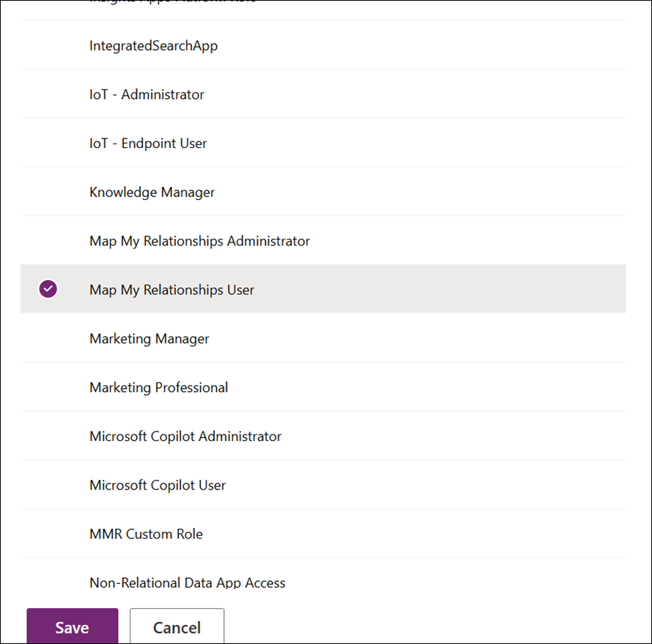Tick the checkbox area beside MMR Custom Role

[48, 534]
